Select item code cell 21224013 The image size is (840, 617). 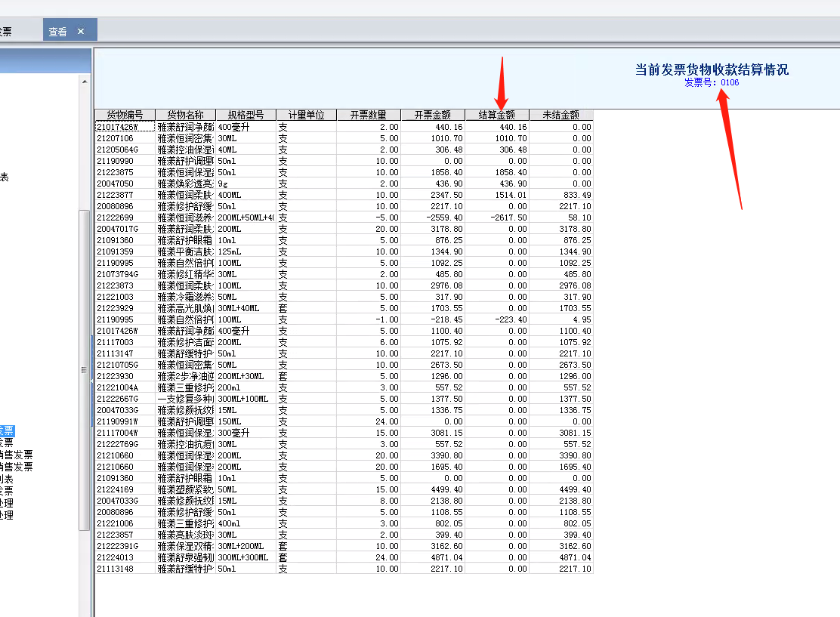click(125, 557)
